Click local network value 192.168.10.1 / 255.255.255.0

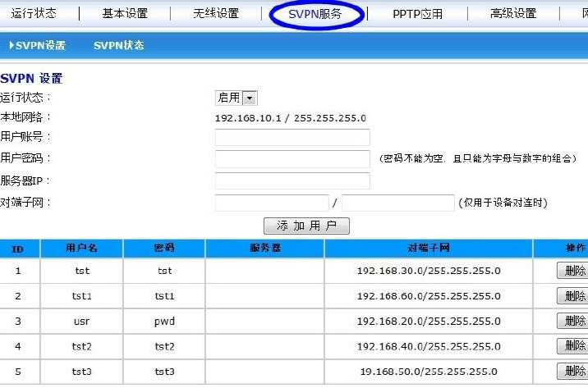click(x=291, y=118)
